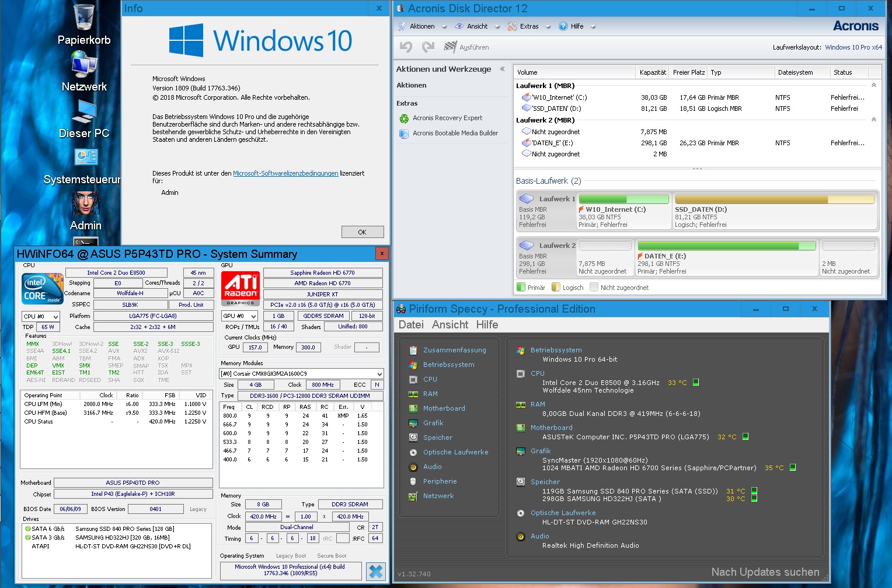Sort Acronis list by Volume column
Screen dimensions: 892x588
(574, 72)
